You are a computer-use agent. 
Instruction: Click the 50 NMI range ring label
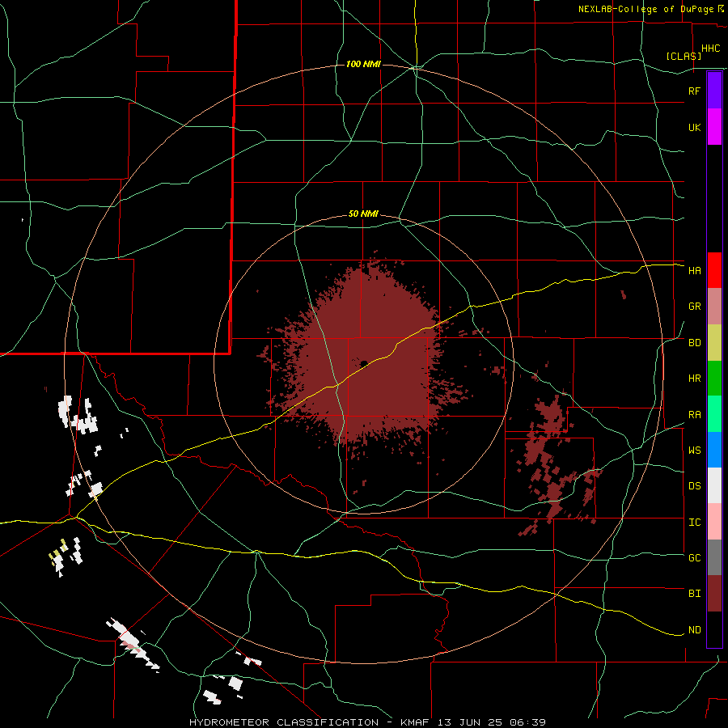pos(363,214)
